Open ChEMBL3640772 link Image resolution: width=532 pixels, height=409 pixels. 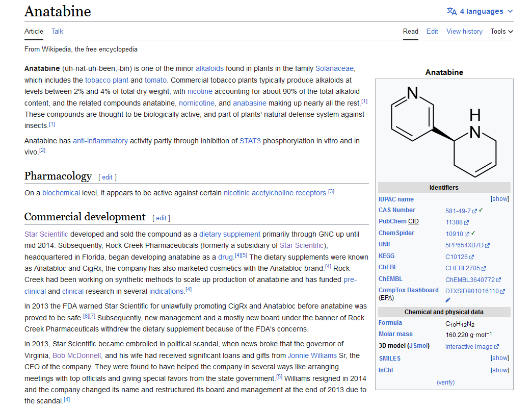point(473,279)
